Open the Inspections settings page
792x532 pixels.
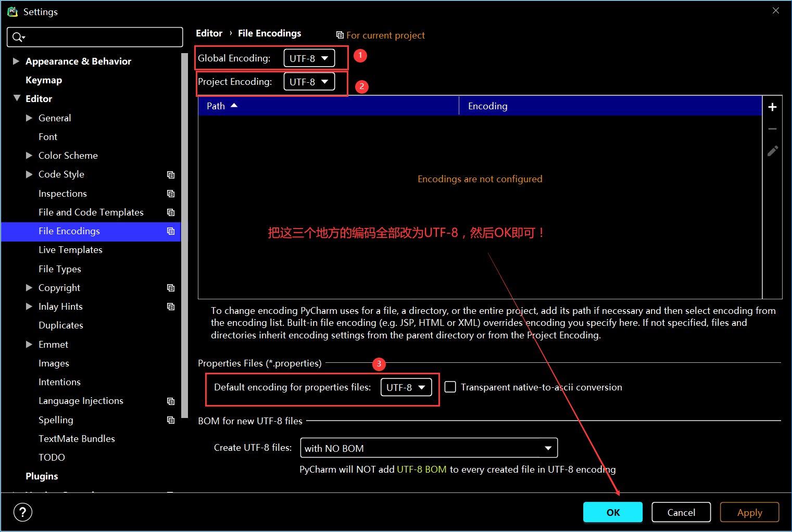tap(62, 194)
